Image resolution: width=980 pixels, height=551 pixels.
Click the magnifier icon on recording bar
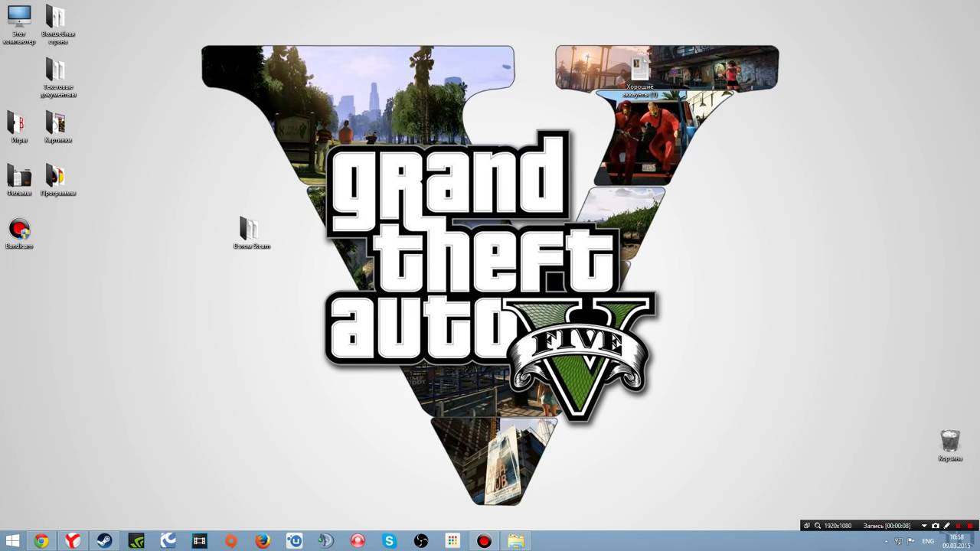point(818,526)
